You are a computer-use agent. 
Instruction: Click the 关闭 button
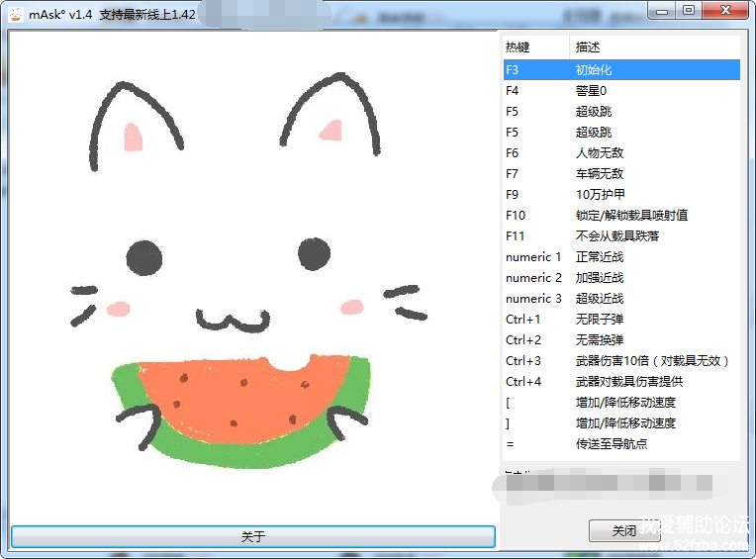[x=624, y=530]
